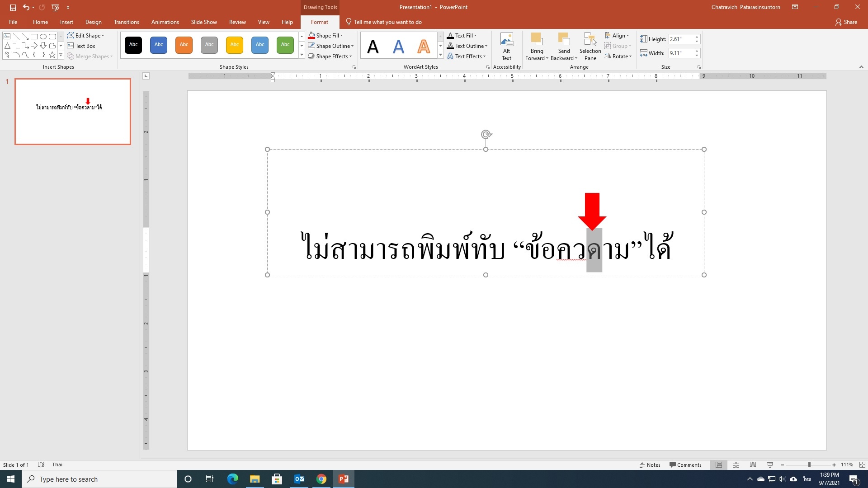Start presentation from beginning in quick access toolbar
The width and height of the screenshot is (868, 488).
55,7
